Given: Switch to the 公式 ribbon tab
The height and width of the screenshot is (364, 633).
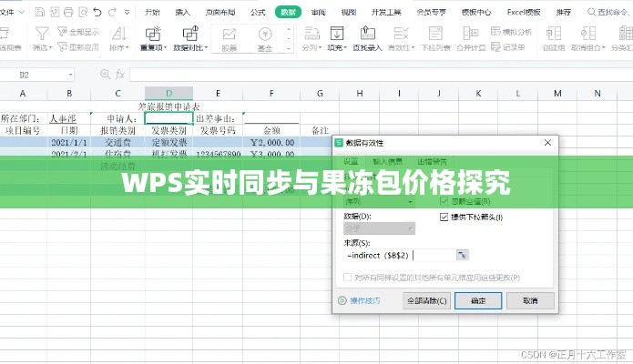Looking at the screenshot, I should (258, 12).
